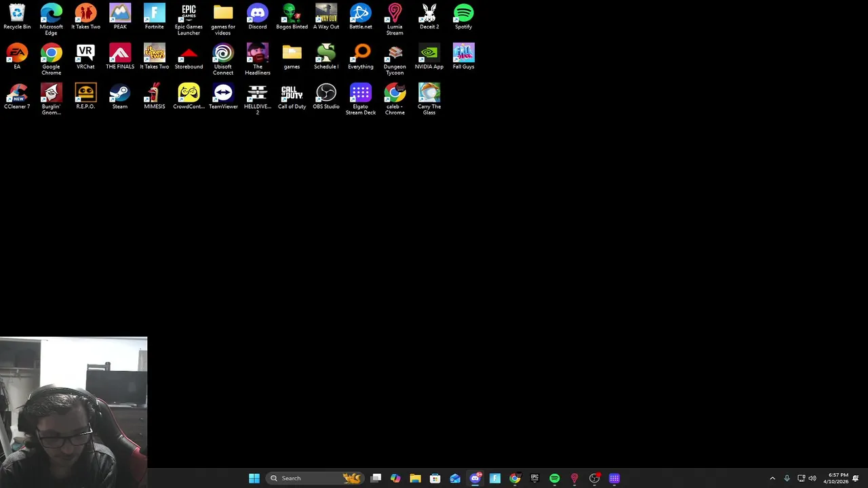The image size is (868, 488).
Task: Select the TeamViewer desktop shortcut
Action: pos(223,97)
